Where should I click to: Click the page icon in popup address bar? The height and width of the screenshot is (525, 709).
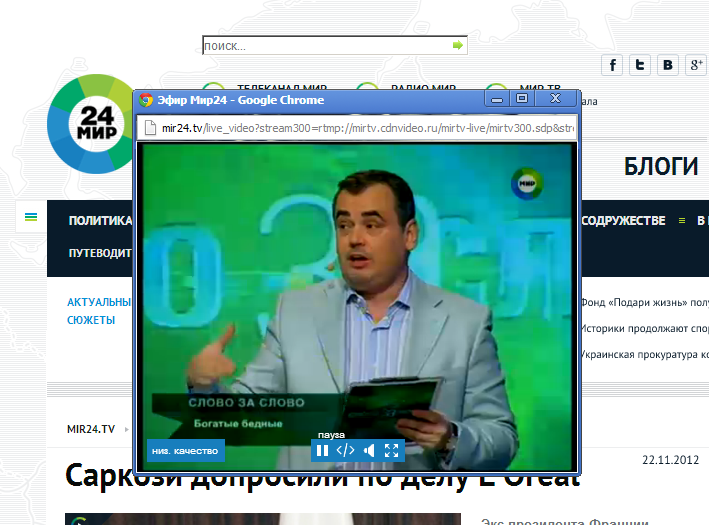tap(150, 128)
